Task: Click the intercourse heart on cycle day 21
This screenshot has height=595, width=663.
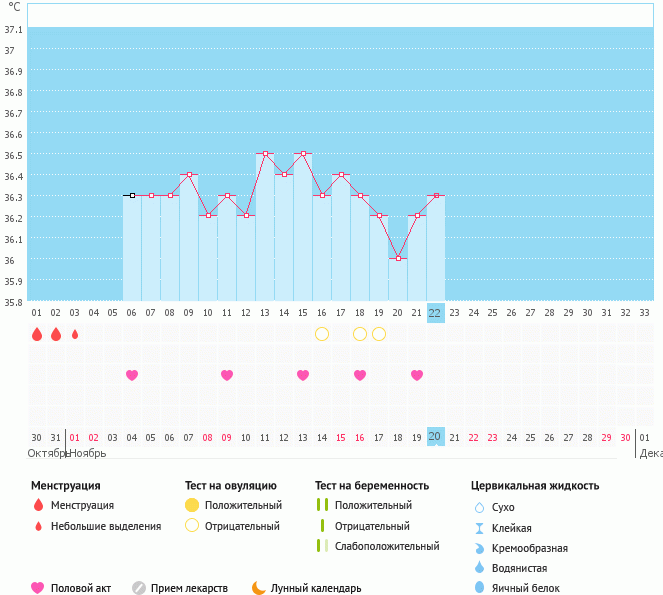Action: [x=417, y=375]
